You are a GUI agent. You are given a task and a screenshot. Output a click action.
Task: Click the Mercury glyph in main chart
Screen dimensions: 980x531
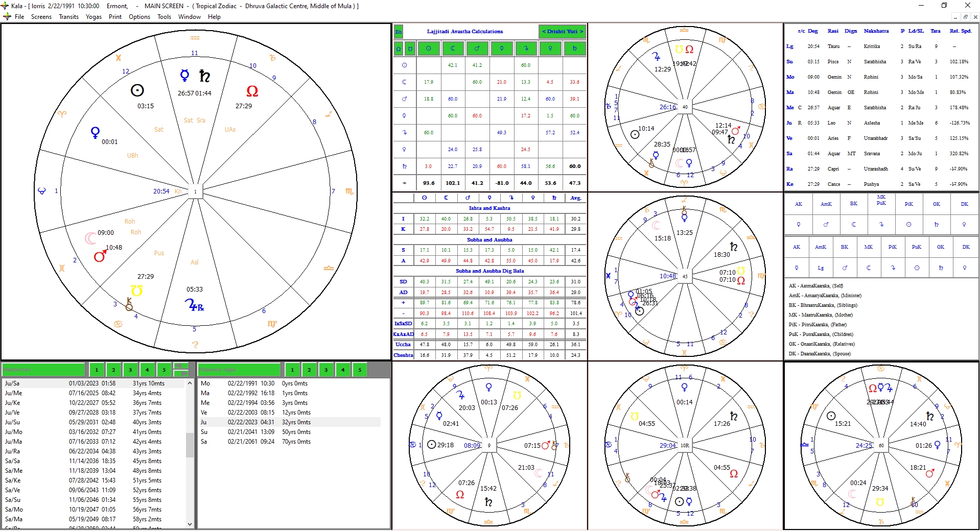(185, 76)
